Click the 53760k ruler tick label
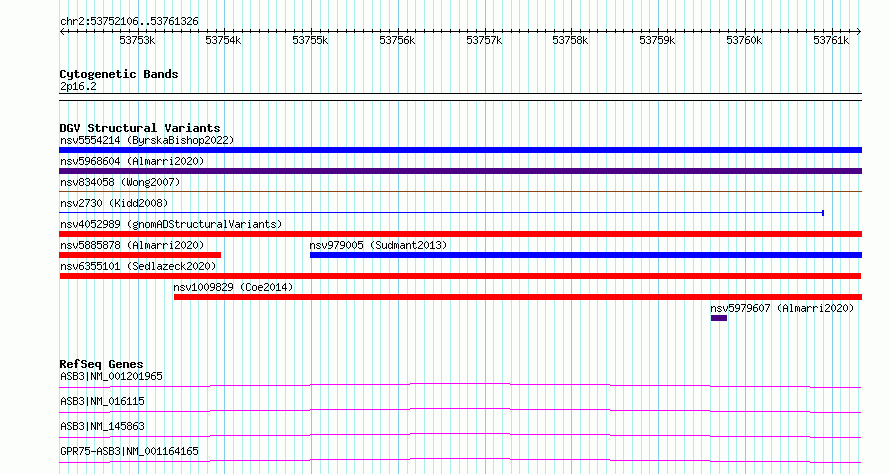890x474 pixels. [744, 40]
